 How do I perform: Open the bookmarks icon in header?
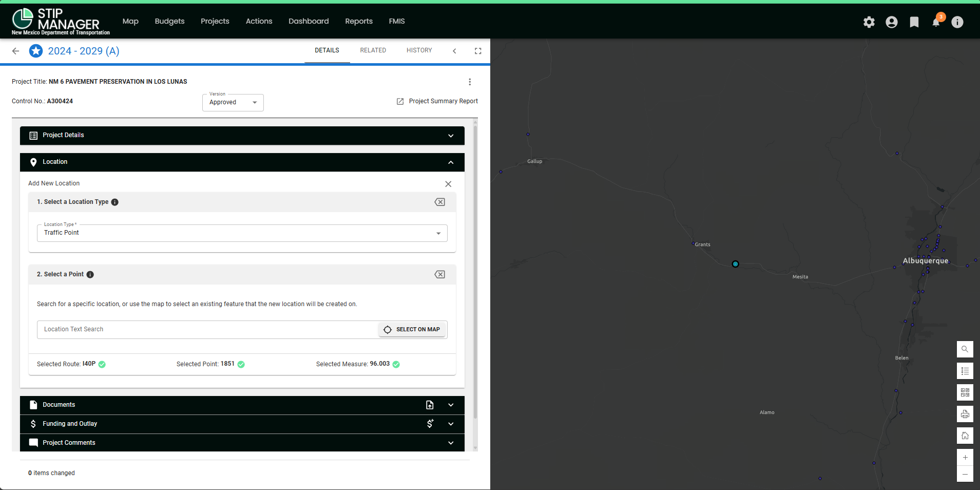tap(914, 22)
